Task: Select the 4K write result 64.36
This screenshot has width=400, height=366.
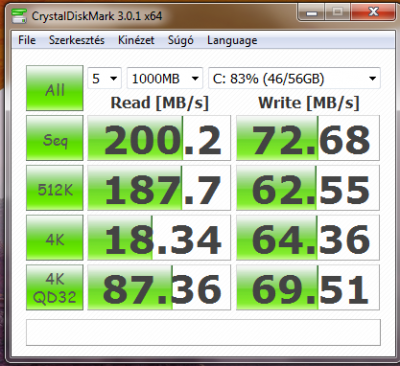Action: coord(308,238)
